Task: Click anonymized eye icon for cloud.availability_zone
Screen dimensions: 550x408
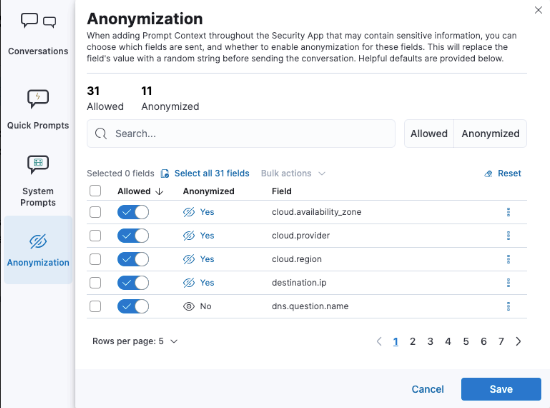Action: tap(189, 212)
